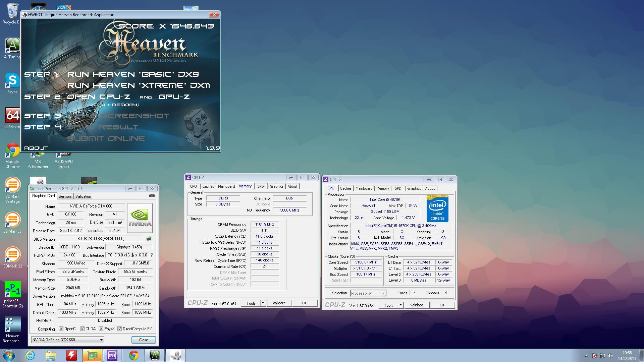The image size is (644, 362).
Task: Click Validate in CPU-Z Memory window
Action: [279, 303]
